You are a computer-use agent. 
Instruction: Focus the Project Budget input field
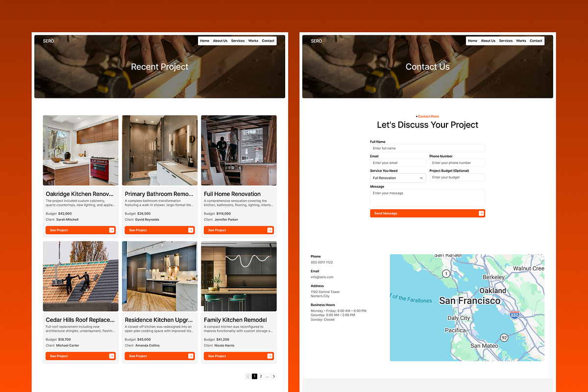(x=457, y=177)
